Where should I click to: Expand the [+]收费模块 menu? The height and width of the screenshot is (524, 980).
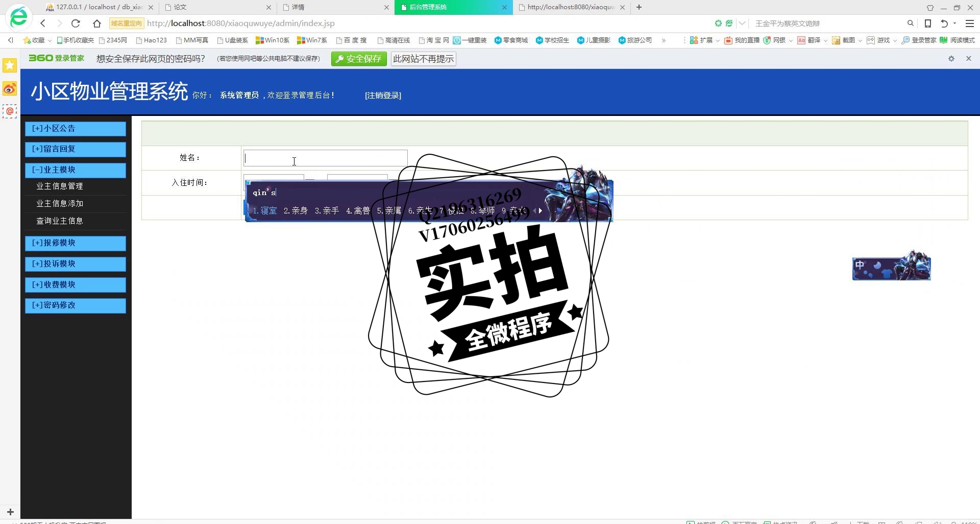(76, 285)
